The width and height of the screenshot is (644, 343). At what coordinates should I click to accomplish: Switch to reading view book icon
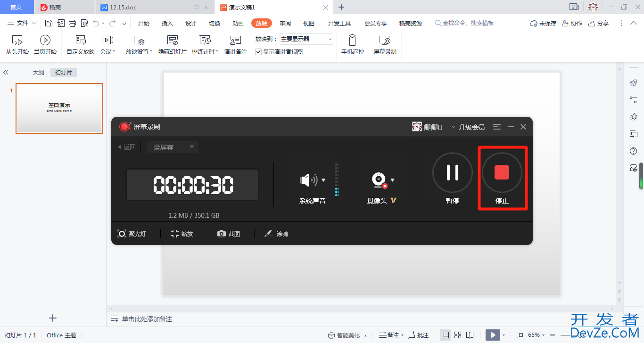pos(470,335)
